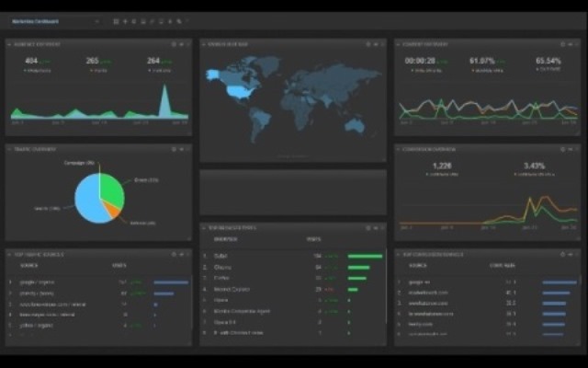Click the spike in Audience Overview chart
The image size is (588, 368).
164,101
